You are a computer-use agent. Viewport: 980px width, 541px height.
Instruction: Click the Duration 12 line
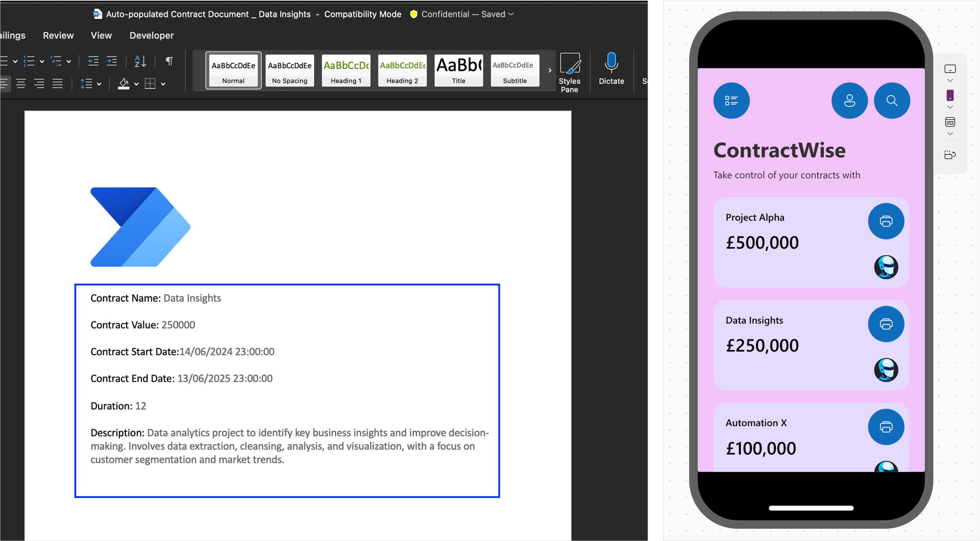pos(118,406)
